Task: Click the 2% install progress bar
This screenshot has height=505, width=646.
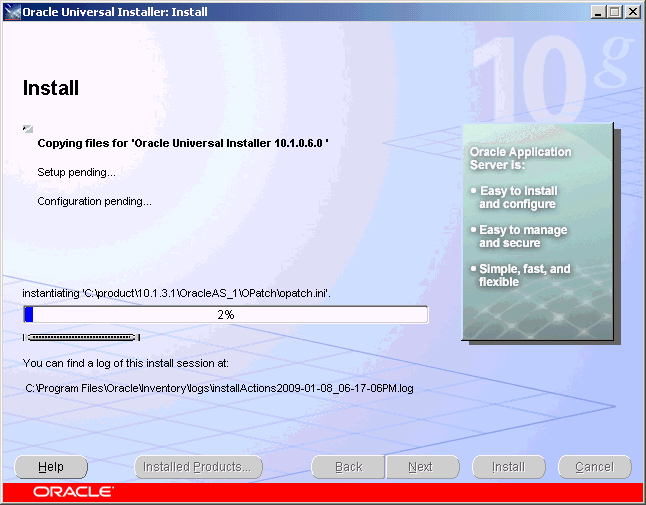Action: click(x=226, y=315)
